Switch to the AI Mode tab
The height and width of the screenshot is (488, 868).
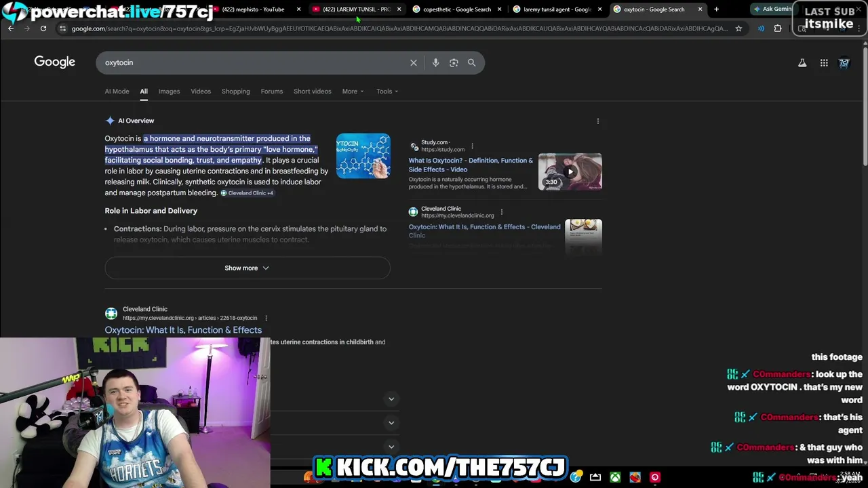pos(117,91)
